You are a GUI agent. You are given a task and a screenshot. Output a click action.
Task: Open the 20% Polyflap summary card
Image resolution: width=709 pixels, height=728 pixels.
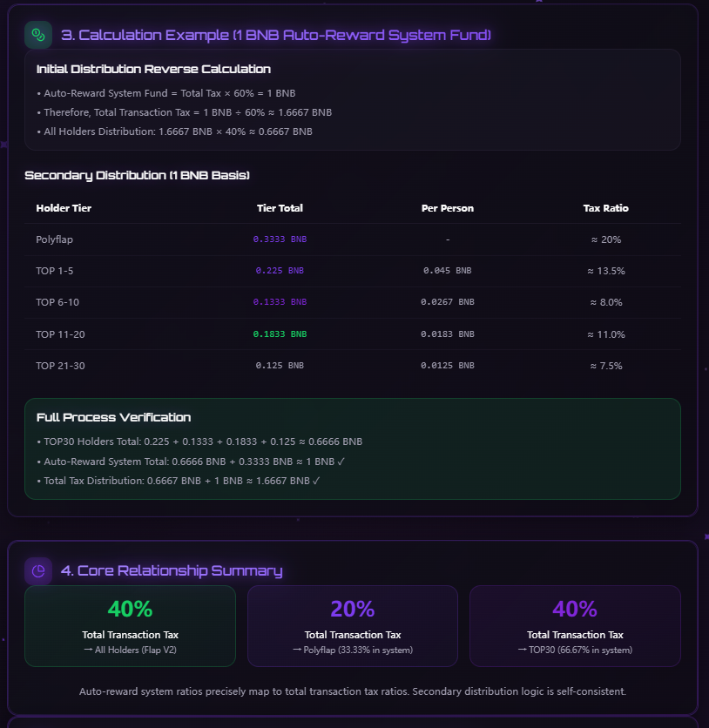tap(353, 626)
